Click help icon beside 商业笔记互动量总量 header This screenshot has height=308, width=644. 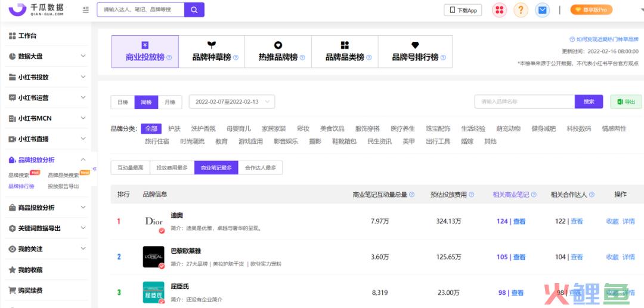[411, 195]
